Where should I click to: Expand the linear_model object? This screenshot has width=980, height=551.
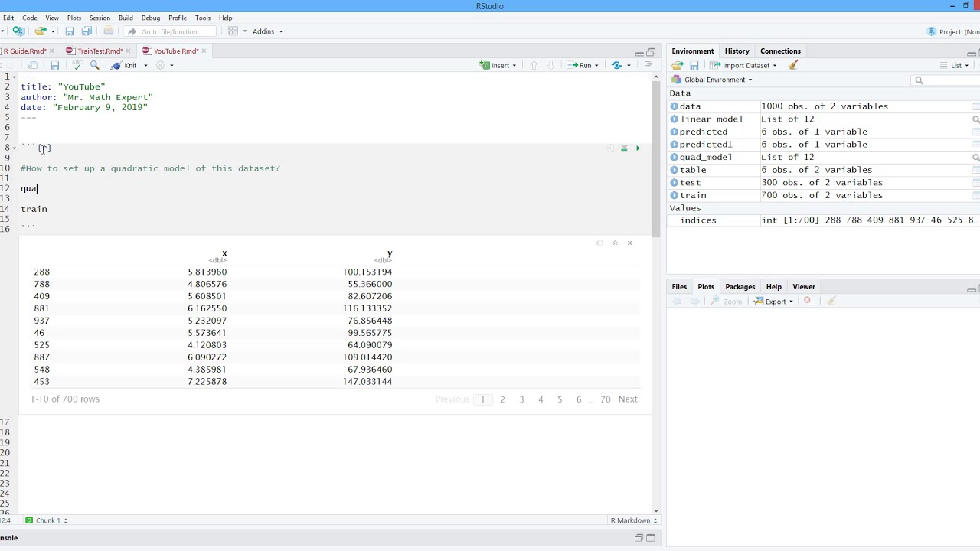pos(675,119)
